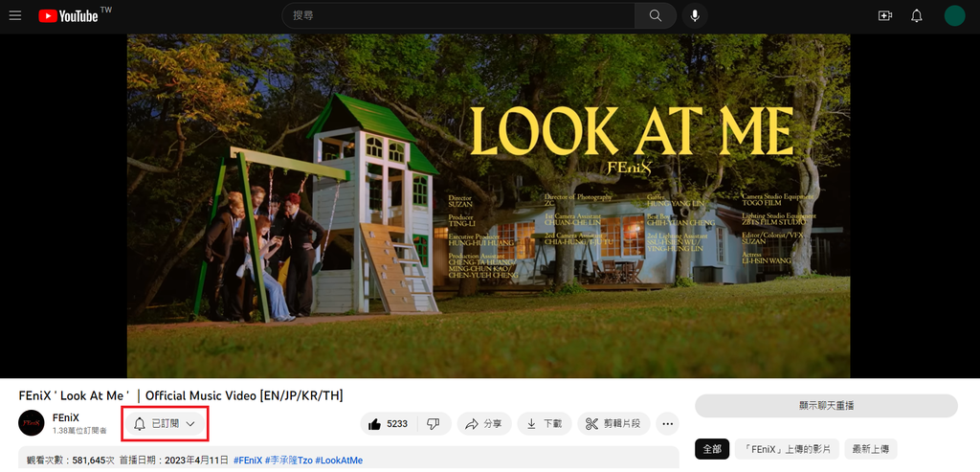Click the magnifier search button
Screen dimensions: 980x472
coord(655,15)
